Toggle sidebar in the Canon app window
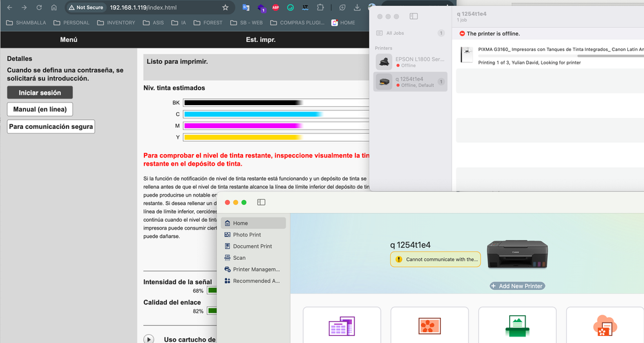 click(x=261, y=202)
